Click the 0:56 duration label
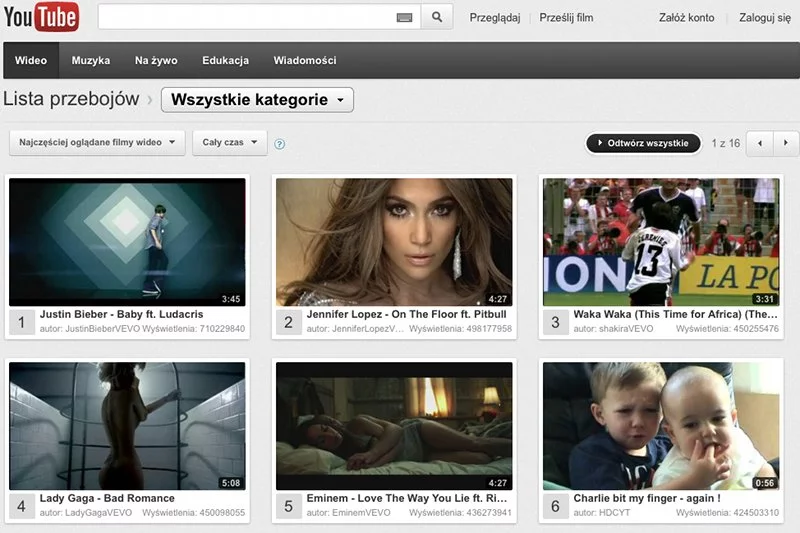800x533 pixels. (x=765, y=483)
